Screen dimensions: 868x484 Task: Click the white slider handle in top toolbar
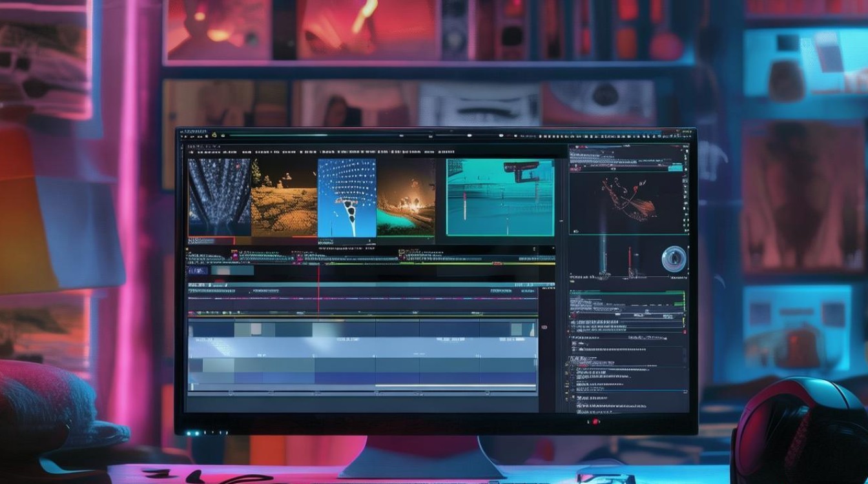pyautogui.click(x=400, y=136)
